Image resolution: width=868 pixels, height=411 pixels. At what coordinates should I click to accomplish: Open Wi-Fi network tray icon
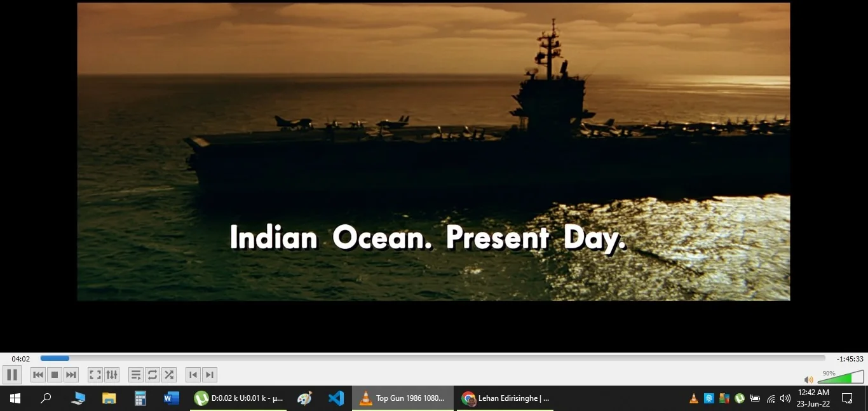click(771, 398)
